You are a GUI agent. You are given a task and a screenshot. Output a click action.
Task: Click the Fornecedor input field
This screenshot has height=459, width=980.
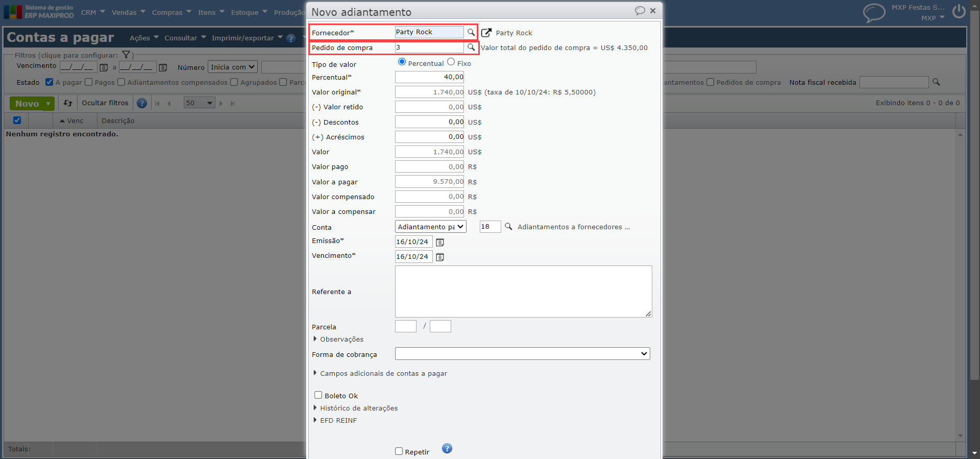[429, 32]
